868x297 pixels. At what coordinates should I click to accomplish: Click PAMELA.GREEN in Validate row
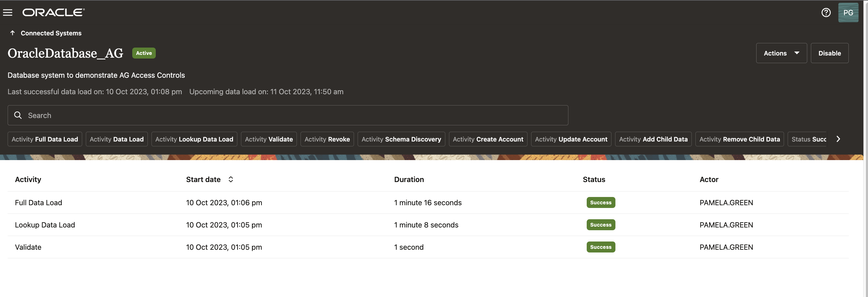point(726,247)
